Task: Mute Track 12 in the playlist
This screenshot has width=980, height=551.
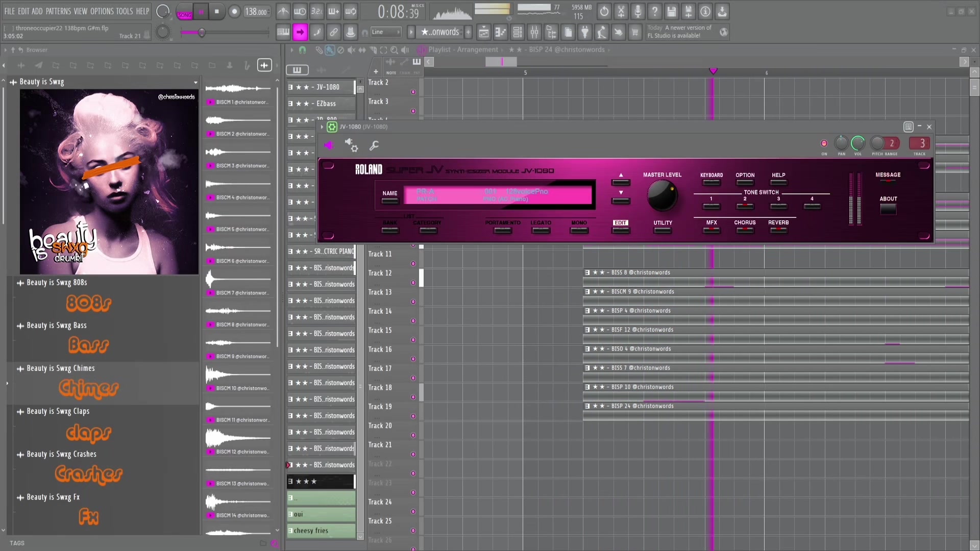Action: (x=413, y=283)
